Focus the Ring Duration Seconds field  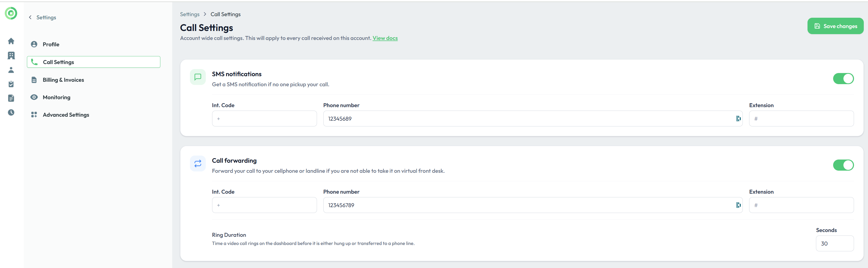(x=834, y=243)
